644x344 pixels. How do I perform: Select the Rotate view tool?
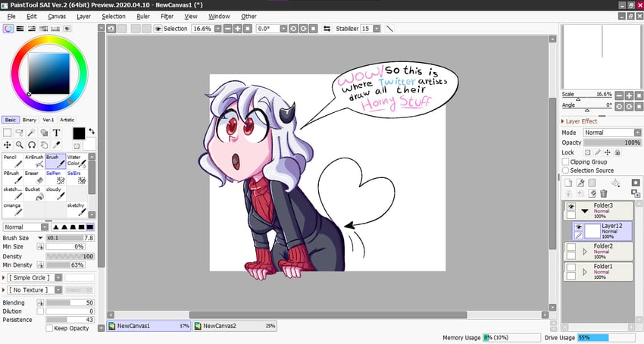coord(32,145)
